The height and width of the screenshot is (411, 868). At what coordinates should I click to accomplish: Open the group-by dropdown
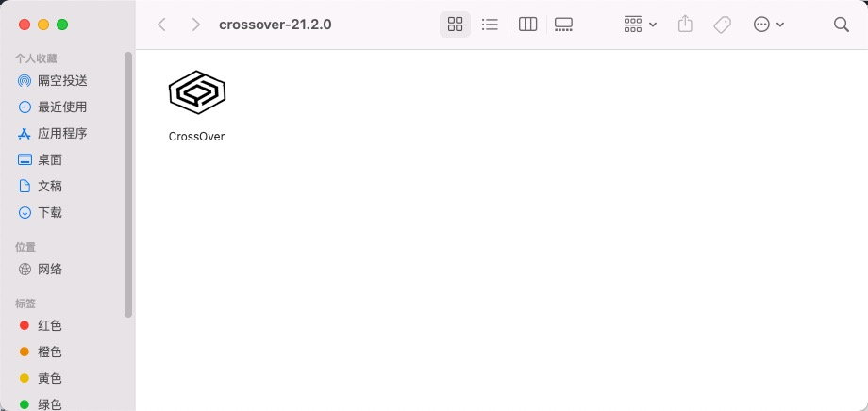tap(640, 25)
